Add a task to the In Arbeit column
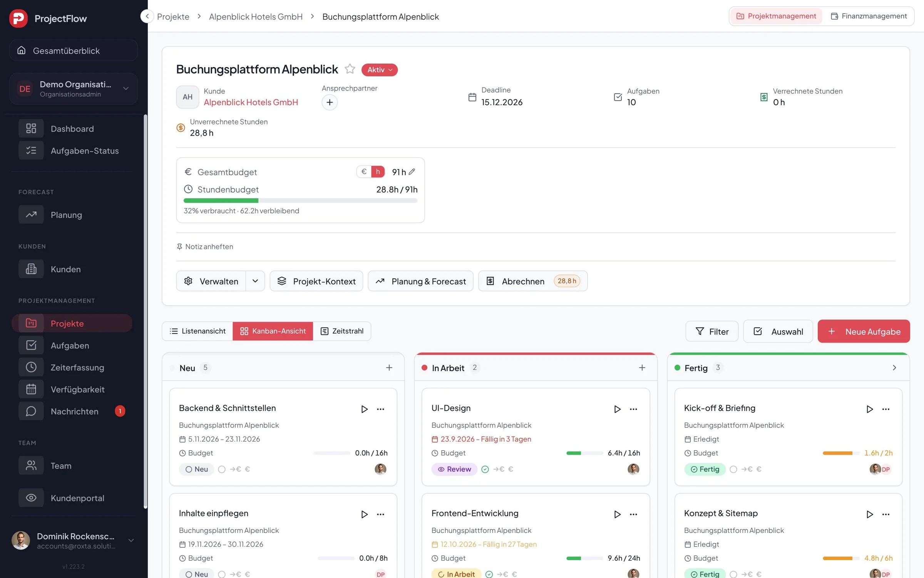Image resolution: width=924 pixels, height=578 pixels. (x=642, y=368)
